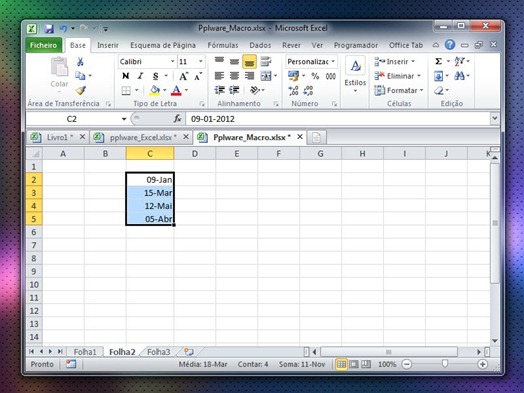This screenshot has width=524, height=393.
Task: Open the Calibri font name dropdown
Action: (172, 61)
